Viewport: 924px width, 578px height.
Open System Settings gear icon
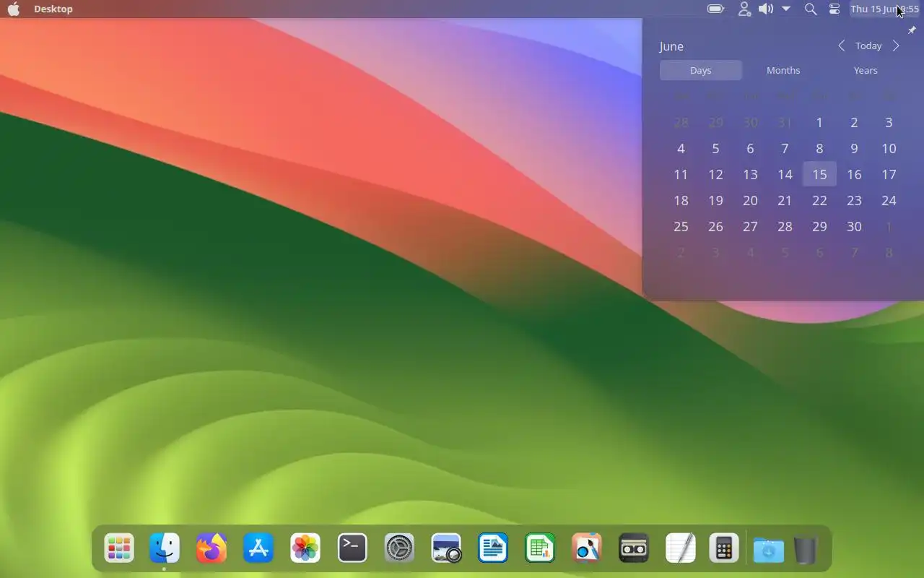tap(399, 548)
